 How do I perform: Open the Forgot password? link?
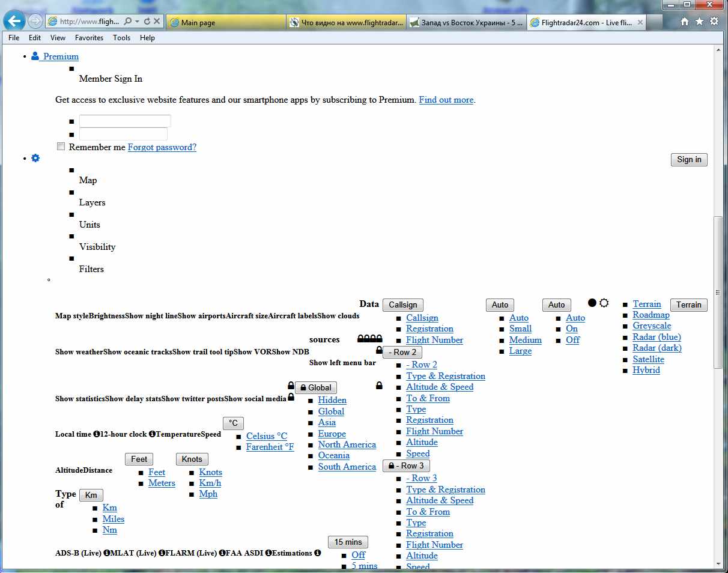click(162, 147)
